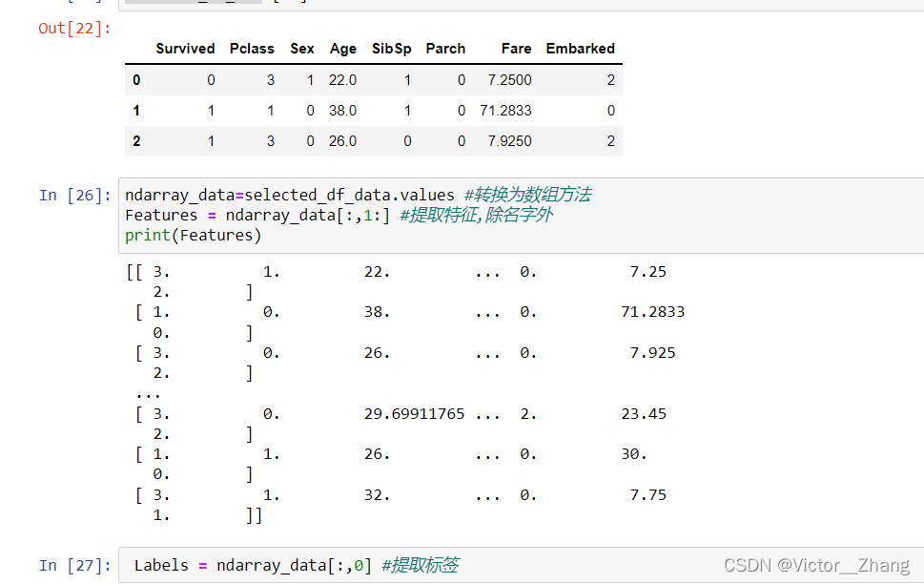
Task: Select the In [26] cell prompt
Action: (x=74, y=196)
